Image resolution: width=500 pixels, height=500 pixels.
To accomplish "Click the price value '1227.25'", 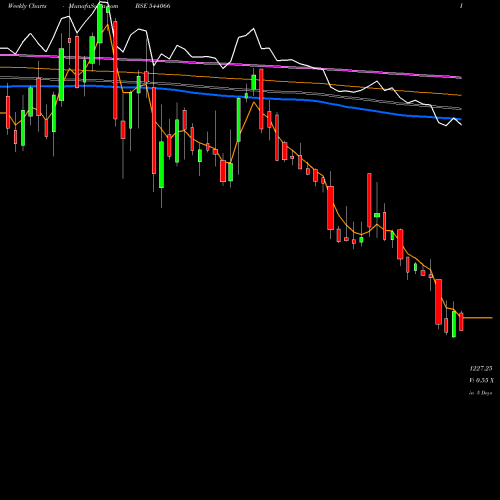I will tap(481, 368).
